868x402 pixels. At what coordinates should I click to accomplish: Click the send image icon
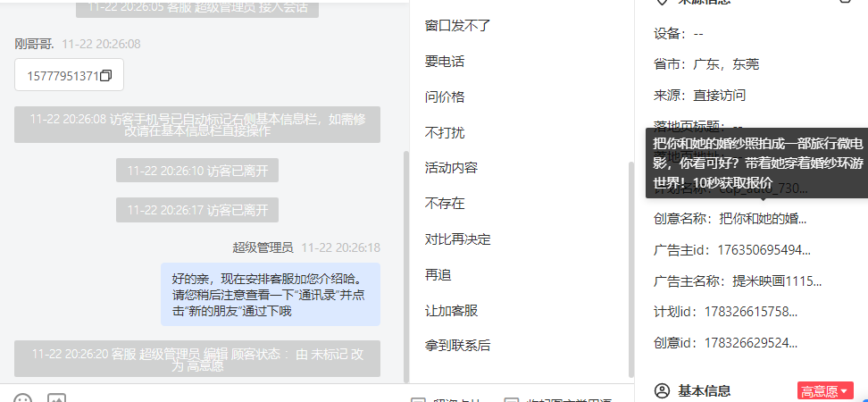pos(56,398)
